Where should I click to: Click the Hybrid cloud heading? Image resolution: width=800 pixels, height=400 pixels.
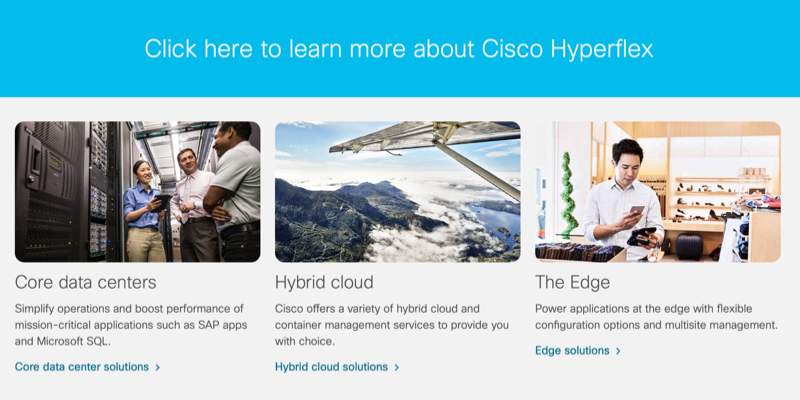click(324, 282)
